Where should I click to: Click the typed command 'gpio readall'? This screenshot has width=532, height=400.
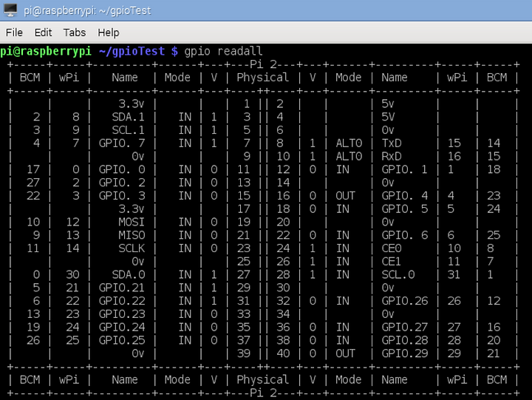(x=223, y=51)
